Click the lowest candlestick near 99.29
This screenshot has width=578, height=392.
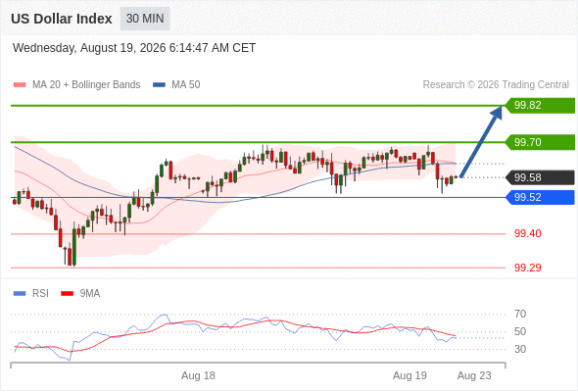(74, 246)
